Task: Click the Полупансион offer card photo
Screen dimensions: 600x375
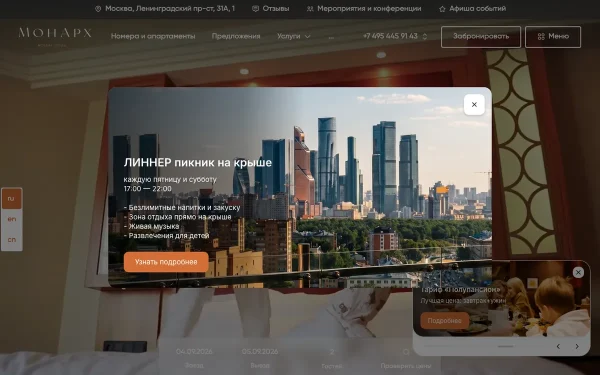Action: pyautogui.click(x=501, y=298)
